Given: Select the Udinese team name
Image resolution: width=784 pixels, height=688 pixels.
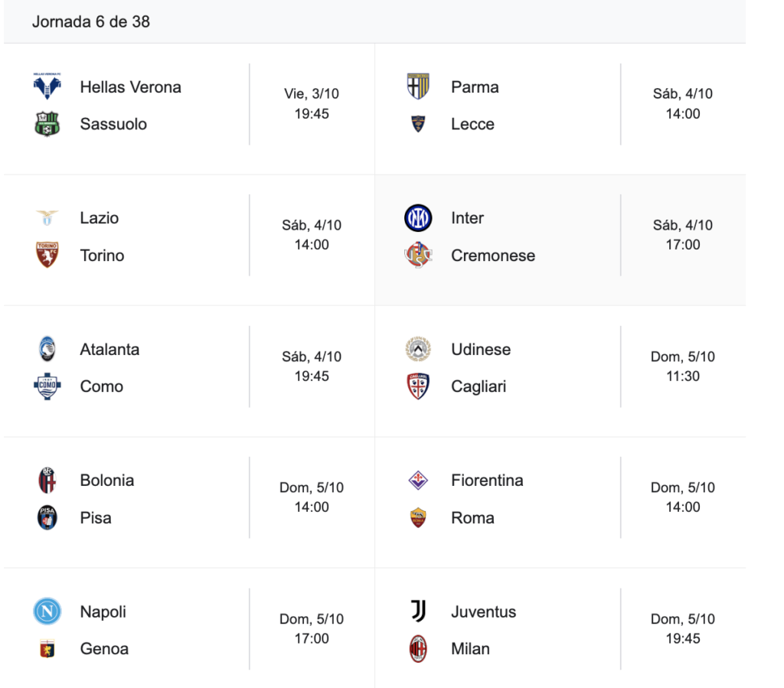Looking at the screenshot, I should click(481, 350).
